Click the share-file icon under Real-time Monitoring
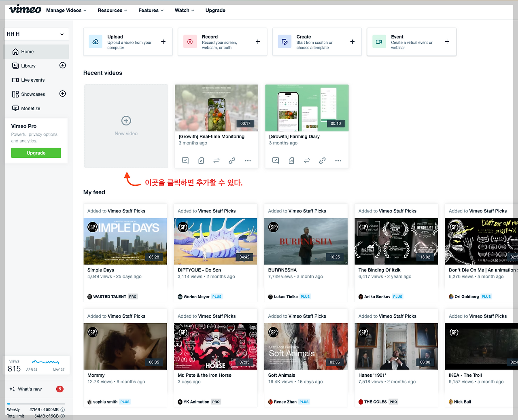518x420 pixels. [201, 161]
